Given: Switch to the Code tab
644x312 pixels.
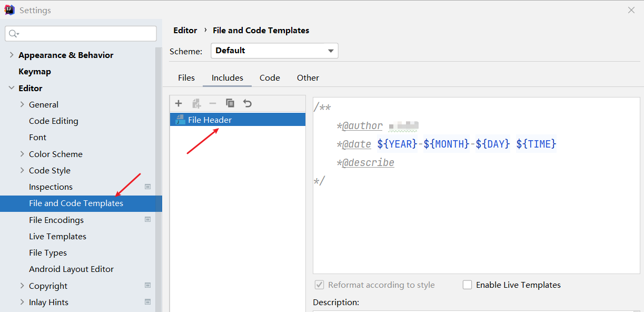Looking at the screenshot, I should pos(270,77).
